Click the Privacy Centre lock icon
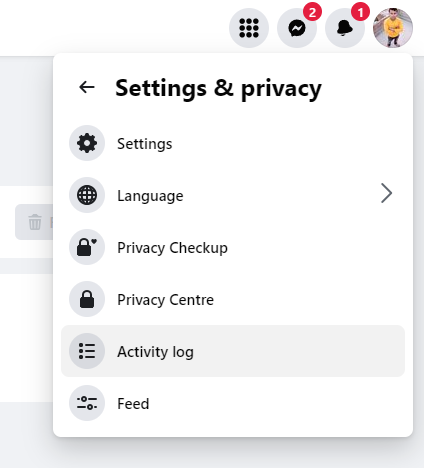Viewport: 424px width, 468px height. (87, 299)
